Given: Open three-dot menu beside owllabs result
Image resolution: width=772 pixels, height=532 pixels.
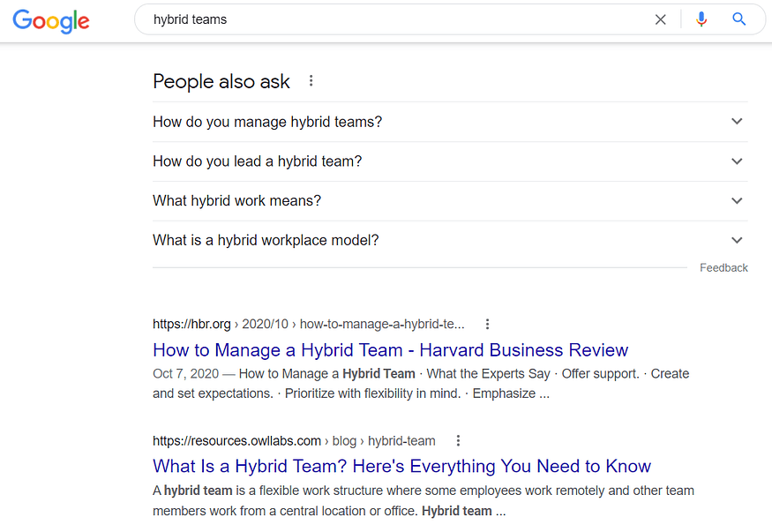Looking at the screenshot, I should pyautogui.click(x=458, y=440).
